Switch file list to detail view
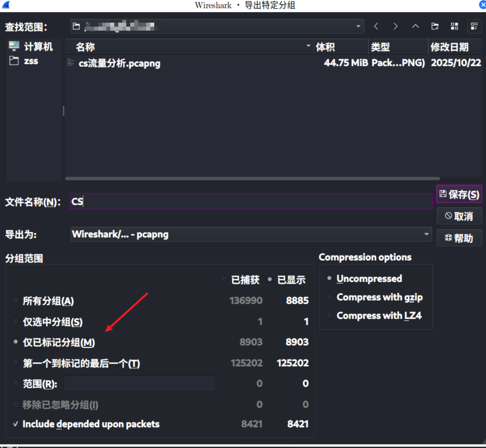This screenshot has width=486, height=448. pyautogui.click(x=474, y=26)
